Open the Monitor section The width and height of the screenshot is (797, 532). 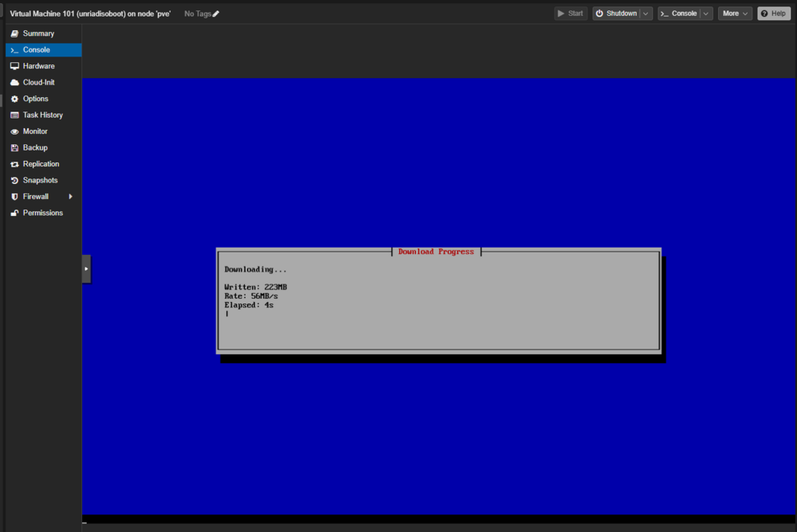[x=43, y=131]
